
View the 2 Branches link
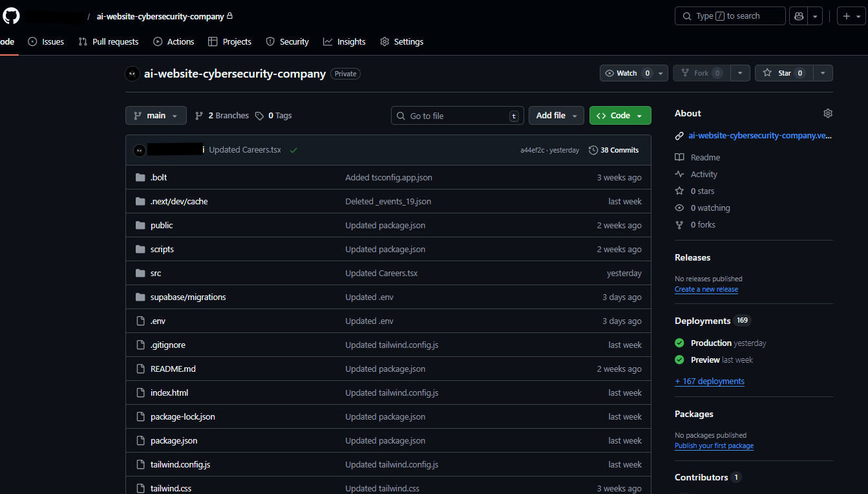(222, 116)
